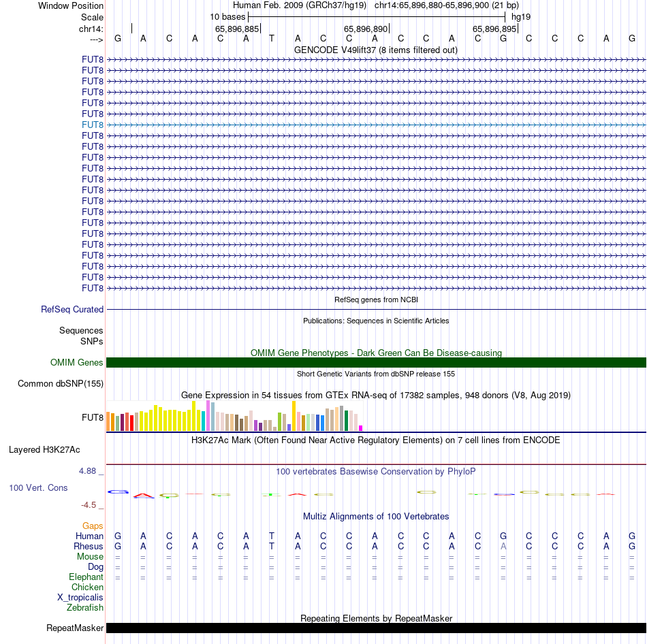The image size is (647, 644).
Task: Click the dark green bar in GTEx chart
Action: [347, 421]
